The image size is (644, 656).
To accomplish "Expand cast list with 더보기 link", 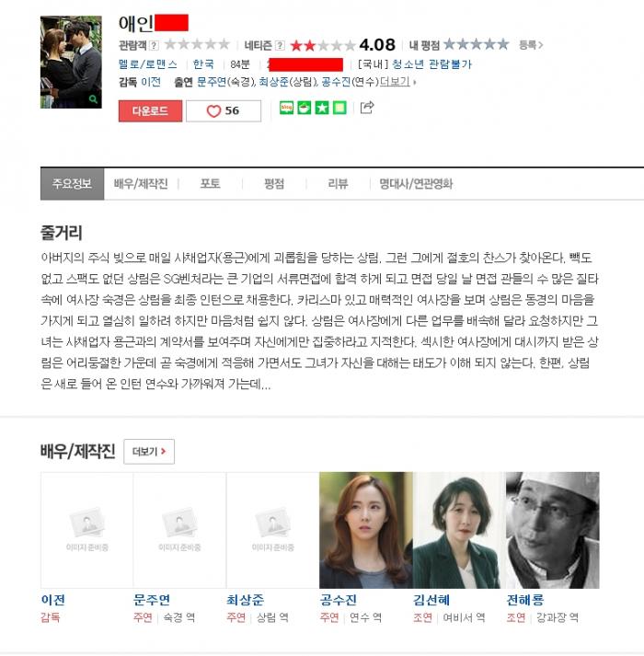I will (397, 82).
